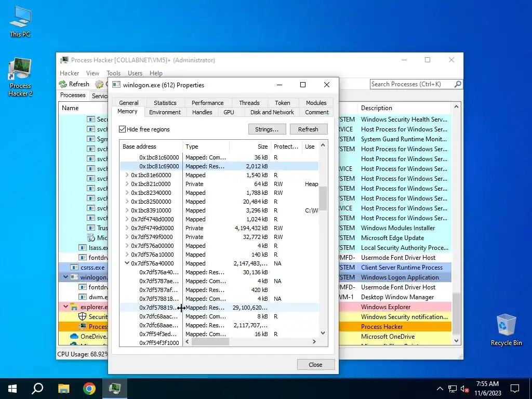532x399 pixels.
Task: Click the muted volume tray icon
Action: (464, 389)
